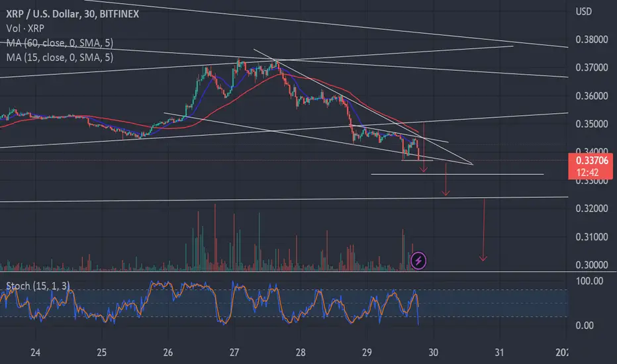617x364 pixels.
Task: Click 100.00 on the stochastic scale
Action: (x=589, y=281)
